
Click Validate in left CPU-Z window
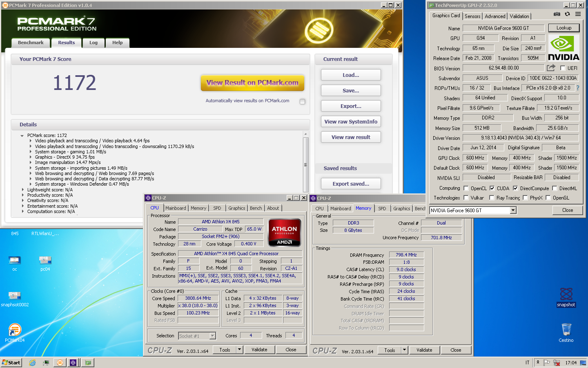pos(259,350)
